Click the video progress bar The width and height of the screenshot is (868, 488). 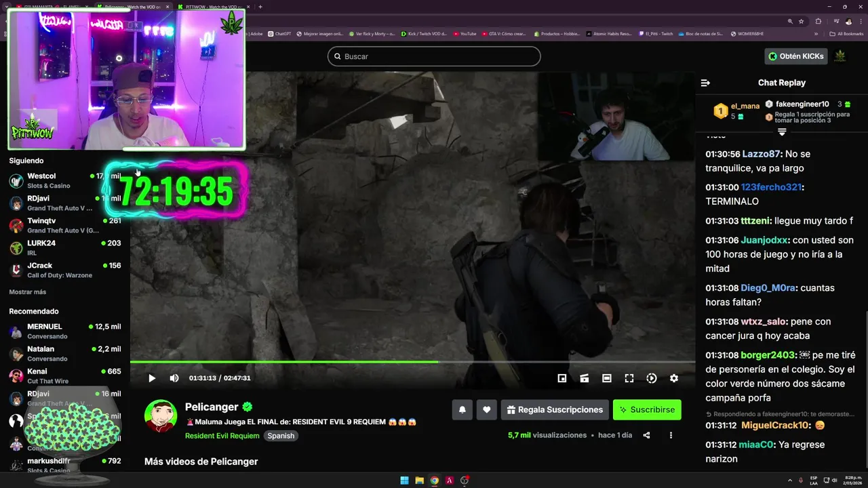tap(412, 362)
